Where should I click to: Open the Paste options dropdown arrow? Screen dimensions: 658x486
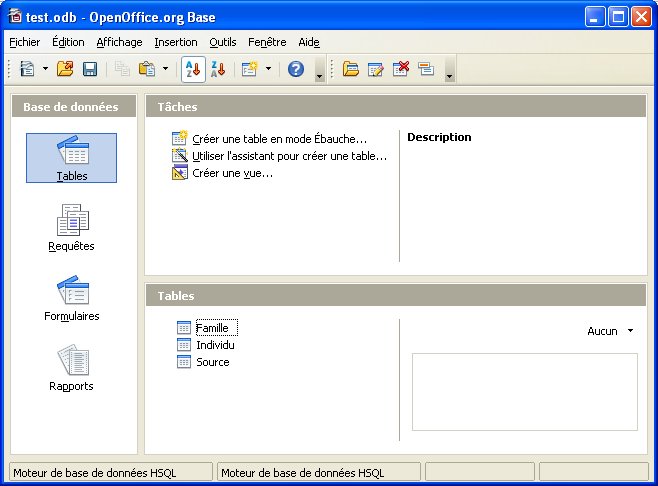coord(165,68)
